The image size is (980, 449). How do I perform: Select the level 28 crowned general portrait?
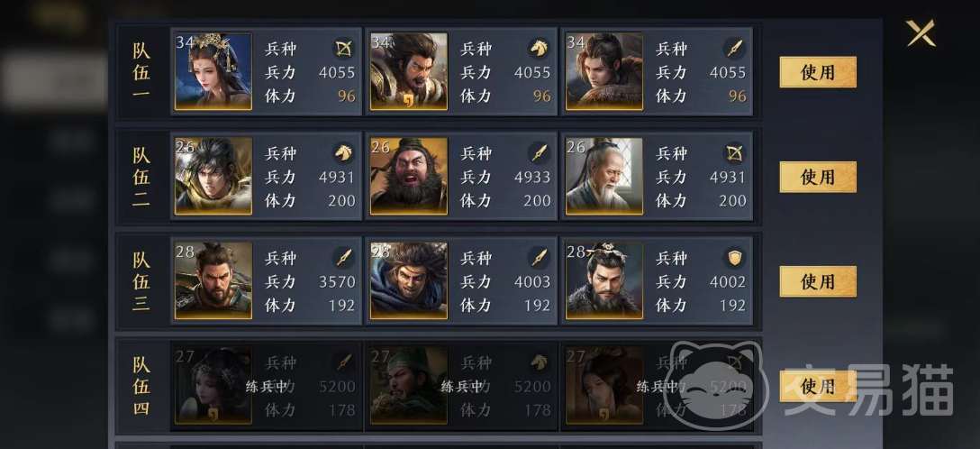click(x=604, y=280)
